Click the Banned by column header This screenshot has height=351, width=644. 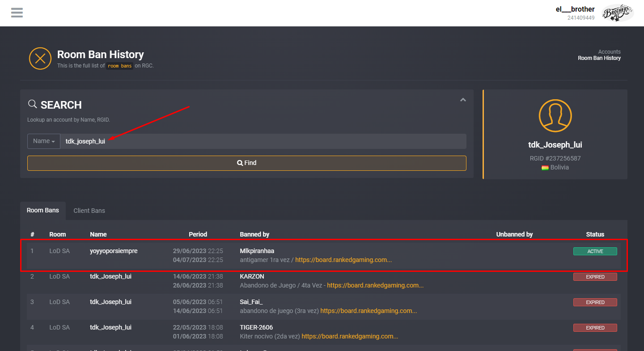pyautogui.click(x=254, y=234)
